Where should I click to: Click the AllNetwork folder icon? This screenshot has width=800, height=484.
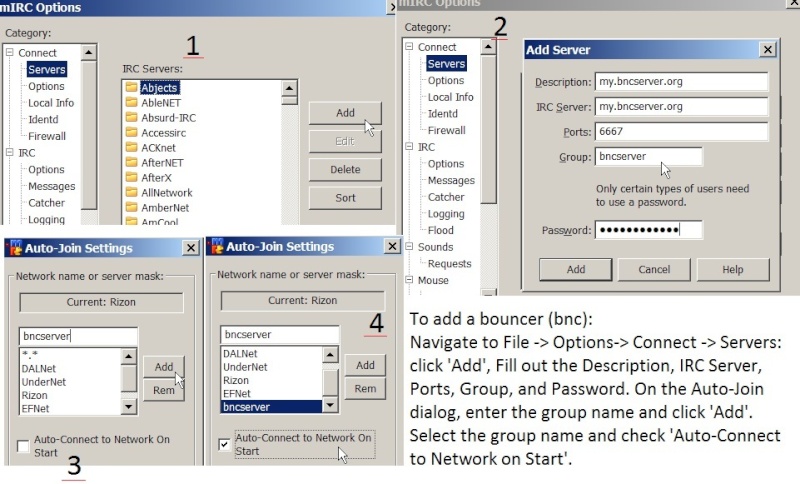(x=132, y=192)
